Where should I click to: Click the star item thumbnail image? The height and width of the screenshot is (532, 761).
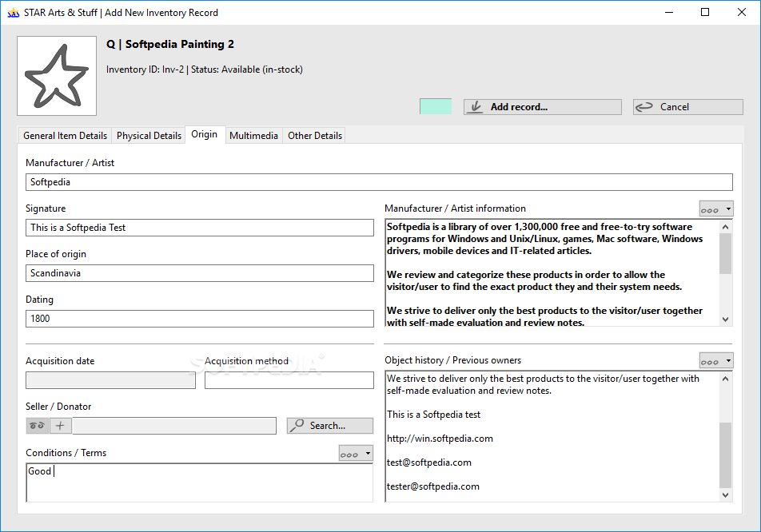(x=57, y=76)
